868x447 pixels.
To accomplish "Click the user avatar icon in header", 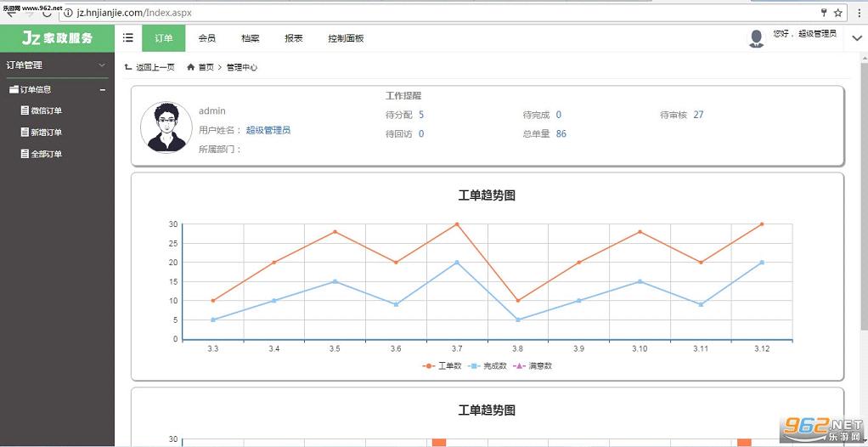I will click(x=756, y=38).
